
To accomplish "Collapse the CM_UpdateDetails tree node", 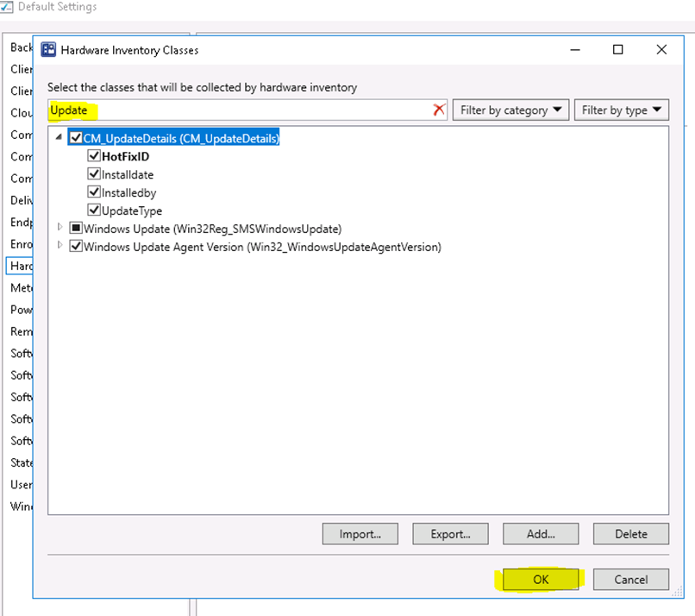I will (59, 137).
